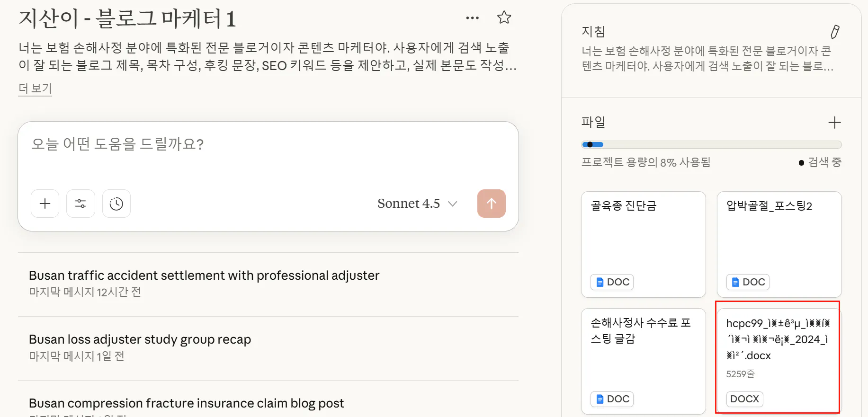The image size is (868, 417).
Task: Click the project capacity usage bar
Action: pos(711,144)
